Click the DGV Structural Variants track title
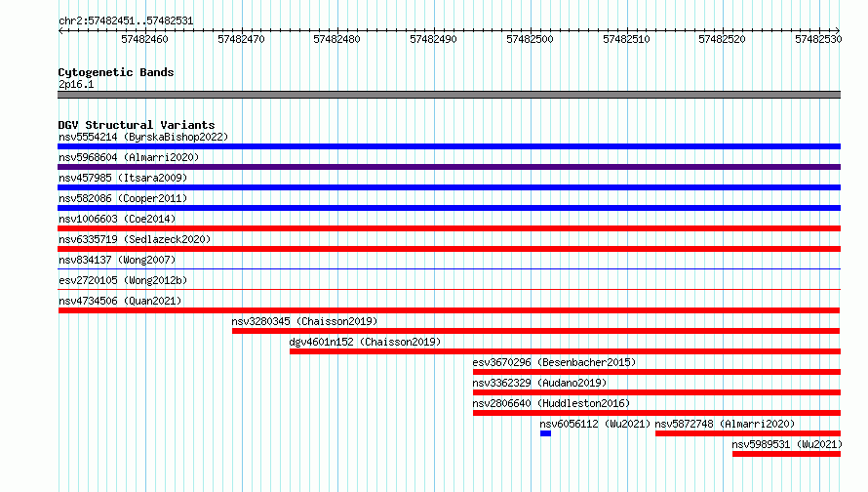 137,125
